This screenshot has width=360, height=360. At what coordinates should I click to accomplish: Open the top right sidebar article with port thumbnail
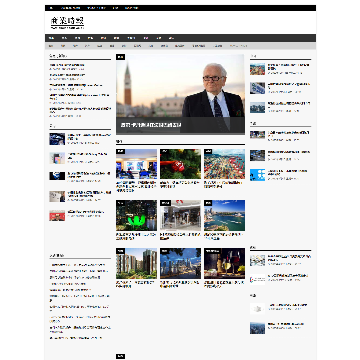(257, 69)
